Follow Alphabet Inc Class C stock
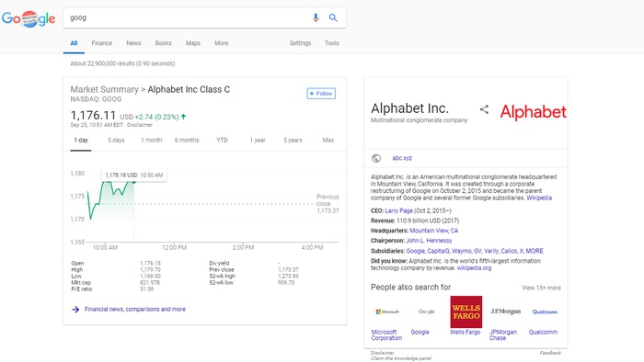This screenshot has height=362, width=644. click(x=321, y=94)
